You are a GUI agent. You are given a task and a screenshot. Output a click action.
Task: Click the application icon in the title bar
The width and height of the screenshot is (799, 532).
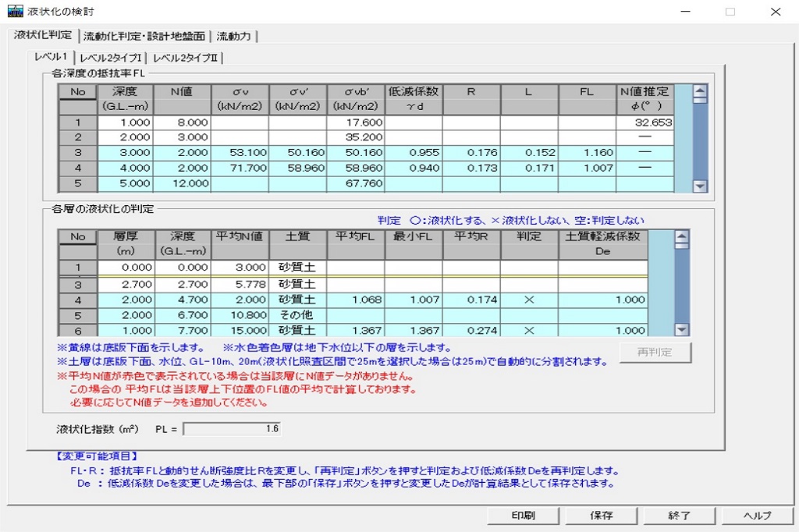(15, 11)
